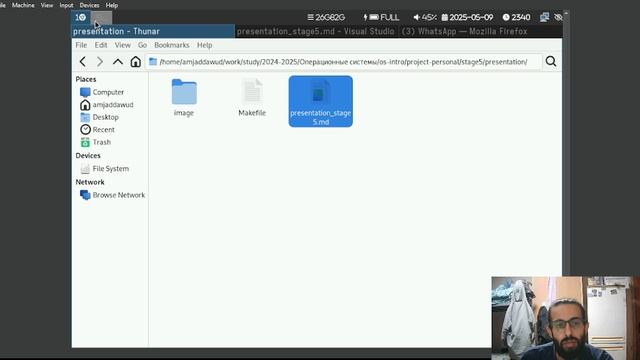Open VirtualBox outer Help menu
Image resolution: width=640 pixels, height=360 pixels.
click(x=112, y=5)
